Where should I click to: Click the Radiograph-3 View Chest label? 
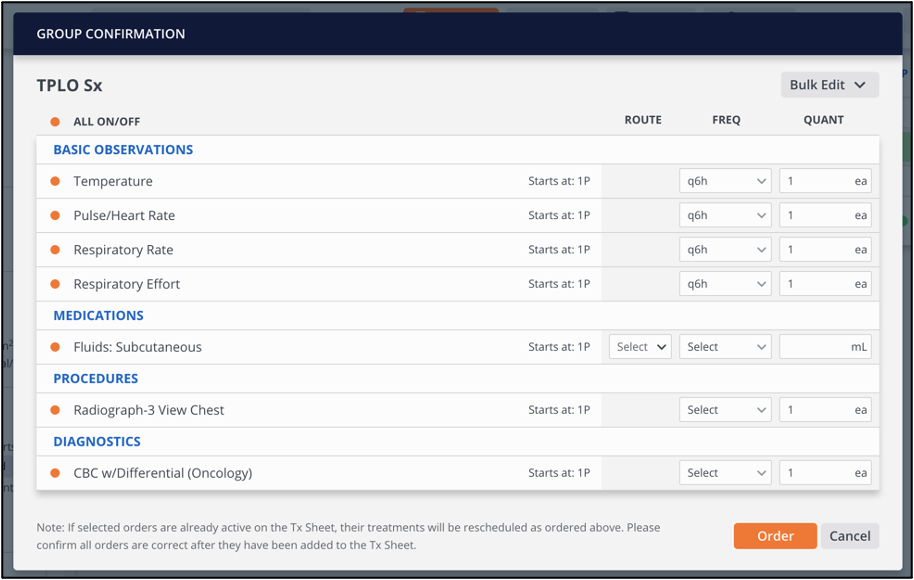pos(149,410)
